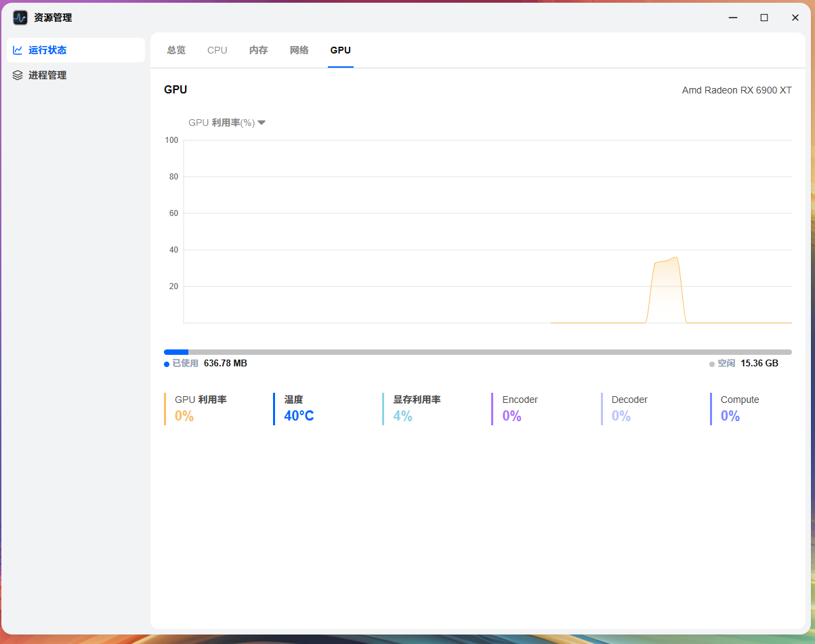
Task: Switch to the 内存 tab
Action: [259, 50]
